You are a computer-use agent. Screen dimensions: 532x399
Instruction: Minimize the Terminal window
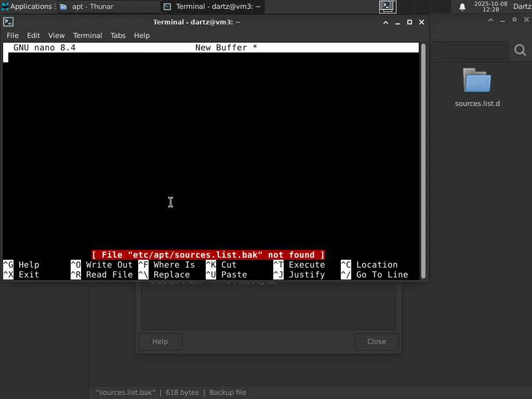[397, 22]
